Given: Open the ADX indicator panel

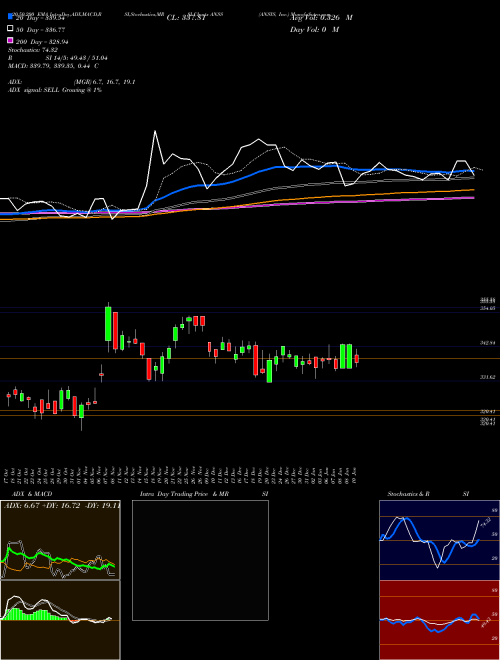Looking at the screenshot, I should [x=60, y=540].
